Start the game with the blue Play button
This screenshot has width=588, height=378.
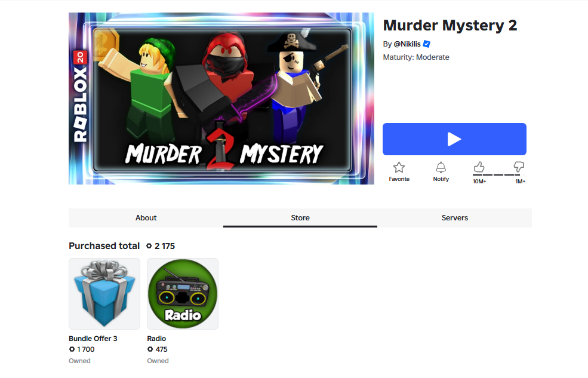pos(454,139)
